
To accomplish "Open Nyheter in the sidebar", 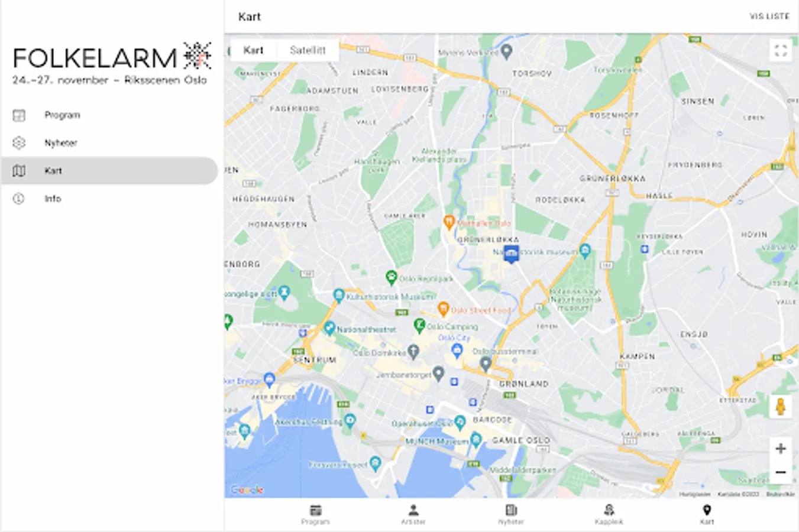I will click(109, 142).
